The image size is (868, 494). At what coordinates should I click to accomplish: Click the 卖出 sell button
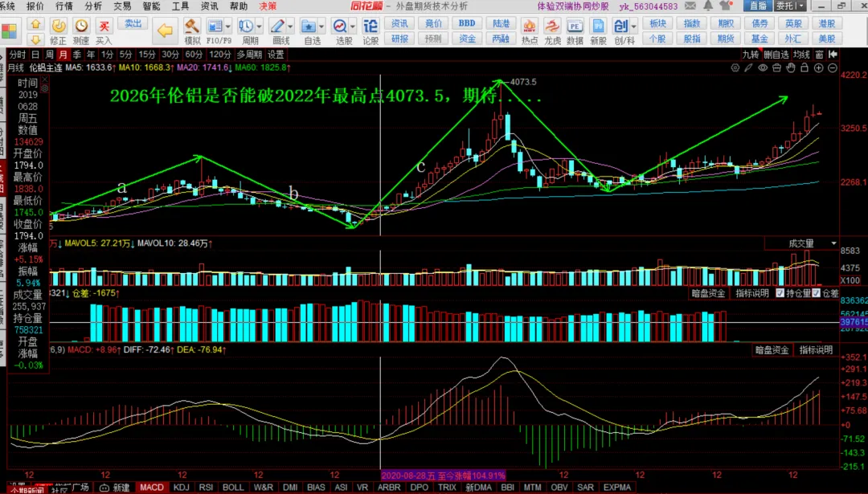pyautogui.click(x=133, y=24)
